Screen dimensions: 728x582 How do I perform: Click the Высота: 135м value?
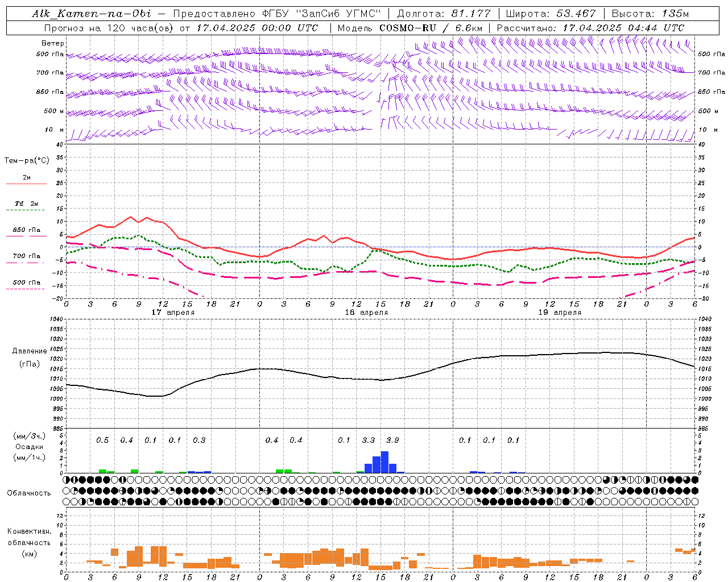coord(651,14)
